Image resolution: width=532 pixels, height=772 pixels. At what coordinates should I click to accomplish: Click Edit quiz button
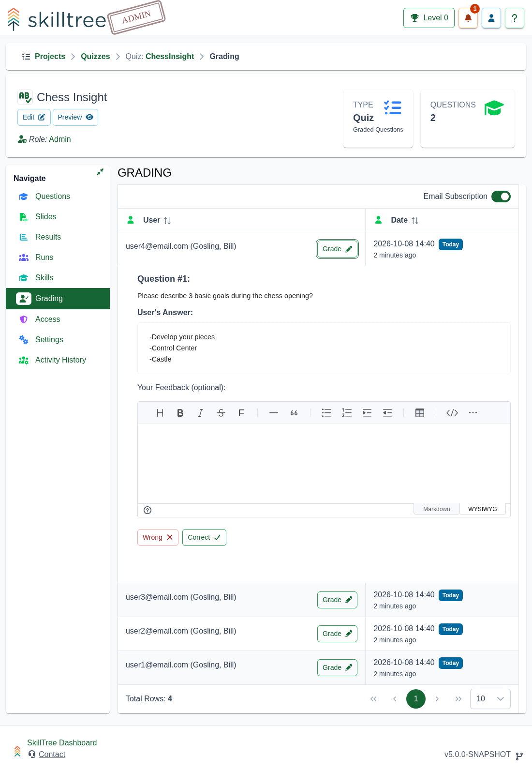click(34, 117)
